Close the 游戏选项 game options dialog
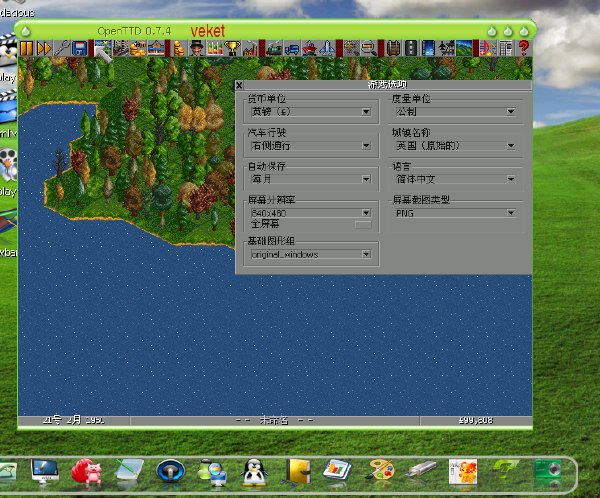 coord(240,85)
